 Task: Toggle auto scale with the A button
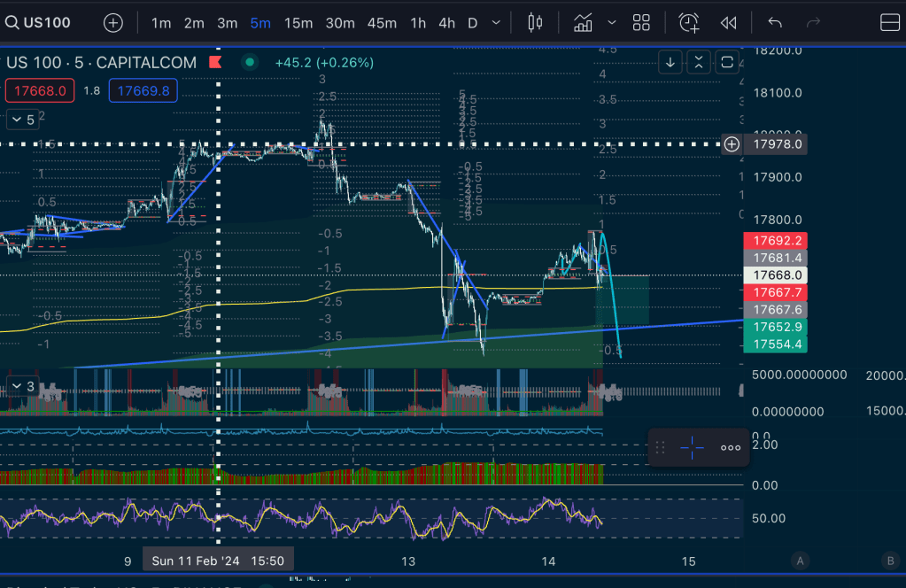click(800, 561)
